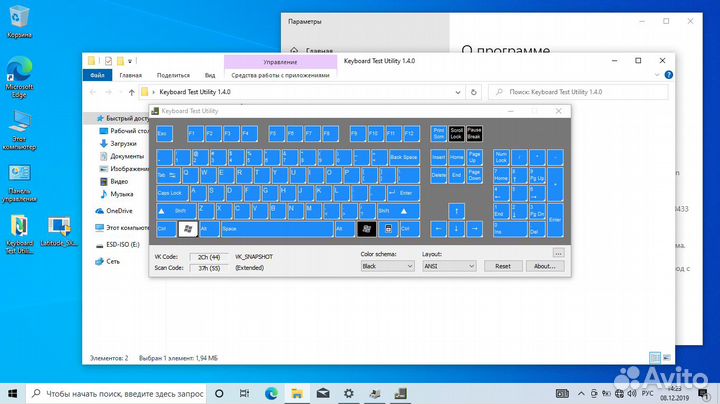Expand the address bar history dropdown
Viewport: 720px width, 404px height.
point(458,92)
